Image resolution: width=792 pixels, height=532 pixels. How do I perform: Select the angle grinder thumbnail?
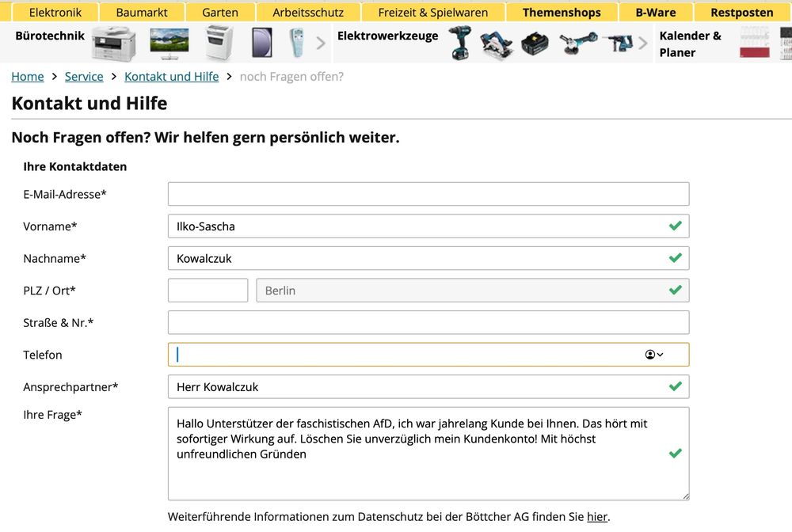click(578, 43)
